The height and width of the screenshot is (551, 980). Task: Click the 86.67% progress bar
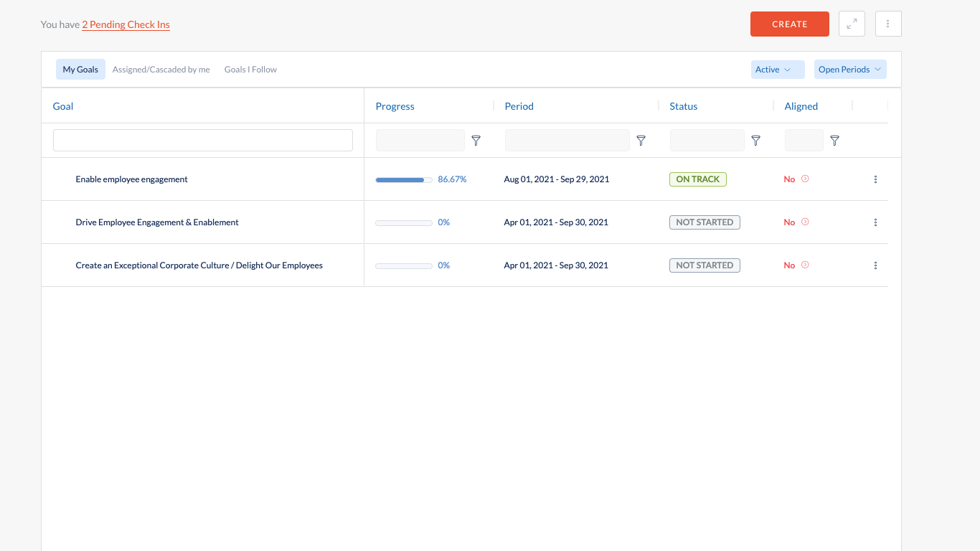coord(404,179)
